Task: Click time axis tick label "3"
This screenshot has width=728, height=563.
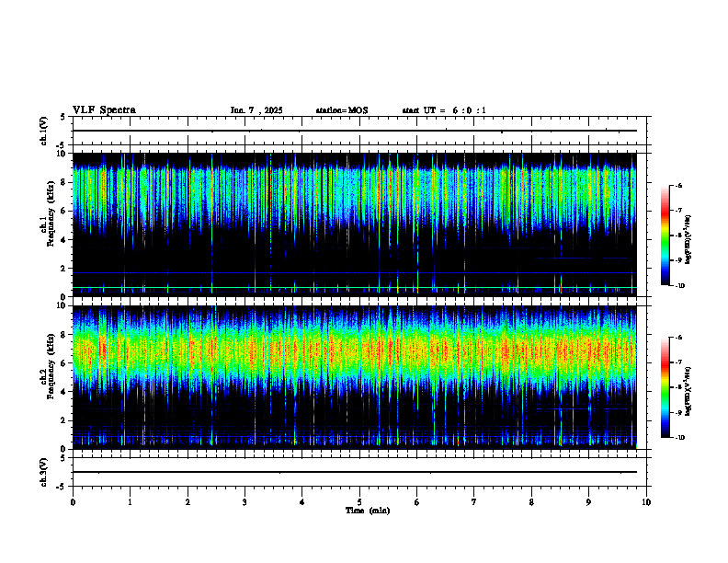Action: point(245,502)
